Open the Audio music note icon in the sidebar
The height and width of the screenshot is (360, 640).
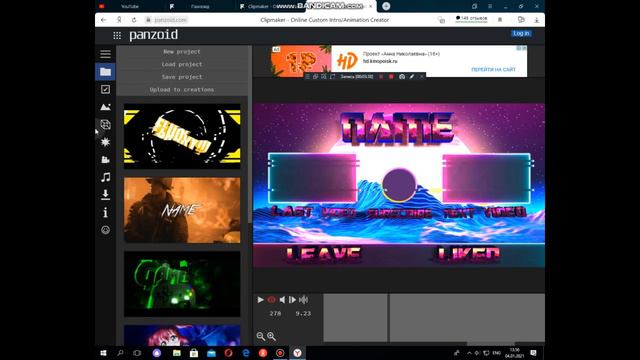[x=105, y=177]
